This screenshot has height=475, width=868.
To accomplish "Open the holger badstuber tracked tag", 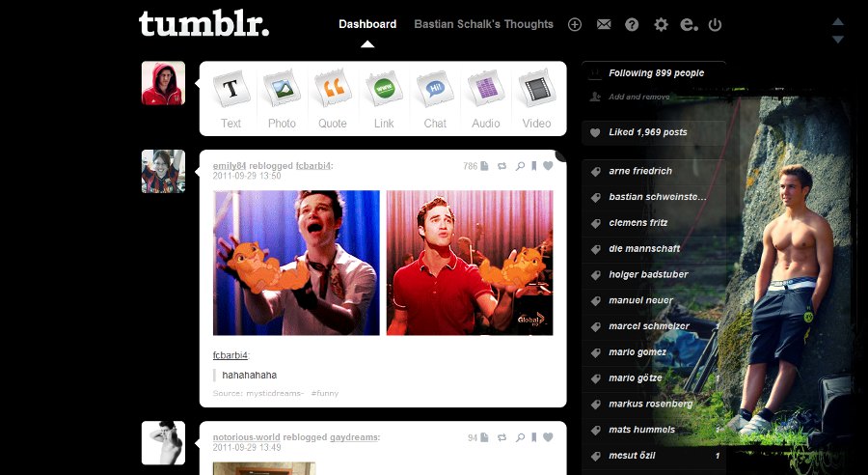I will click(648, 274).
